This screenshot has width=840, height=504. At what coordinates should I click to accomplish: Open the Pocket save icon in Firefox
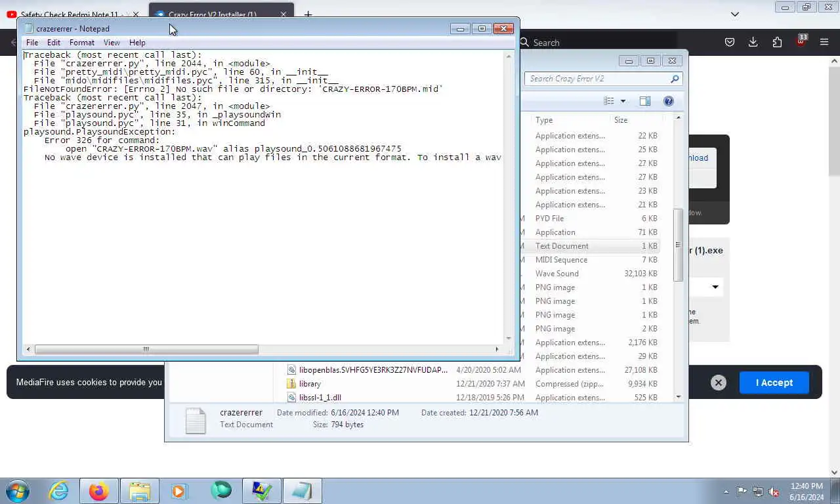(x=729, y=42)
